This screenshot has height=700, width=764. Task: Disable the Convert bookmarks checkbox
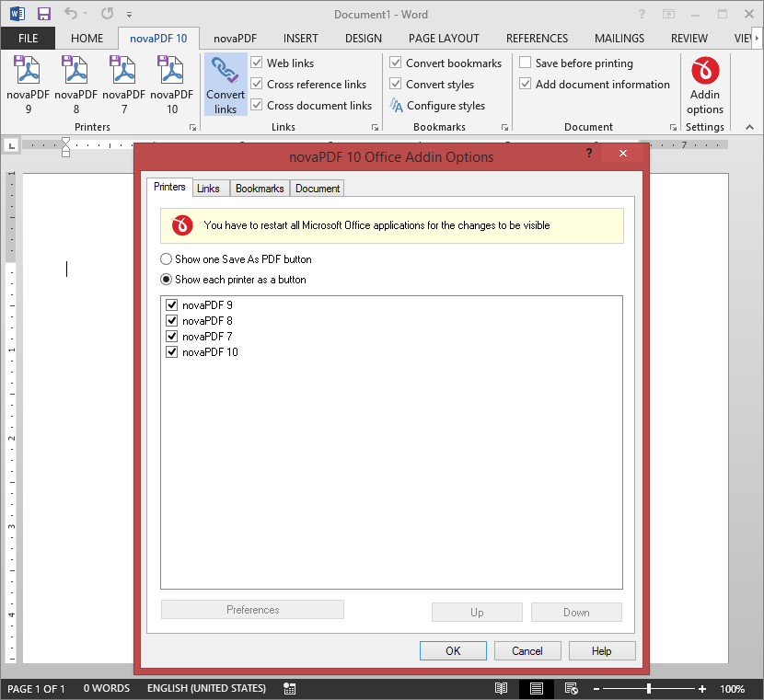[x=396, y=63]
